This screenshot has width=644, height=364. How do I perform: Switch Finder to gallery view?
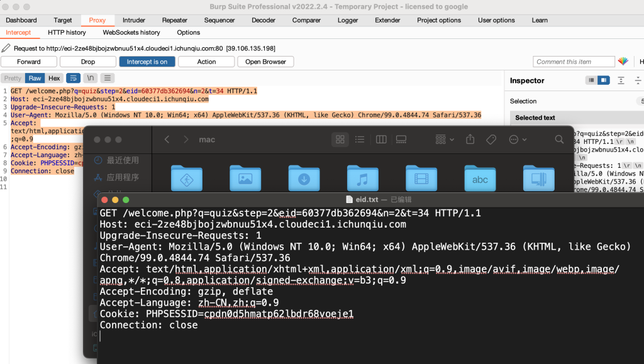pos(401,140)
